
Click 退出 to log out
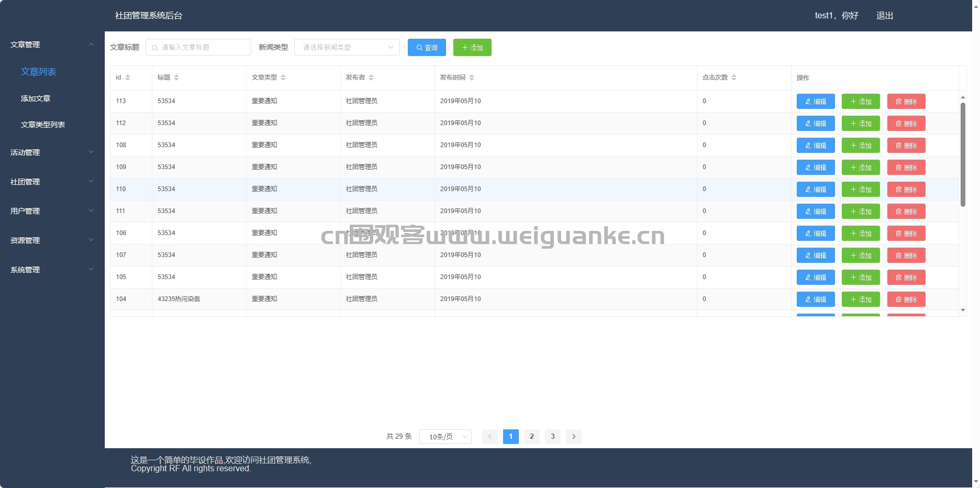pyautogui.click(x=885, y=16)
